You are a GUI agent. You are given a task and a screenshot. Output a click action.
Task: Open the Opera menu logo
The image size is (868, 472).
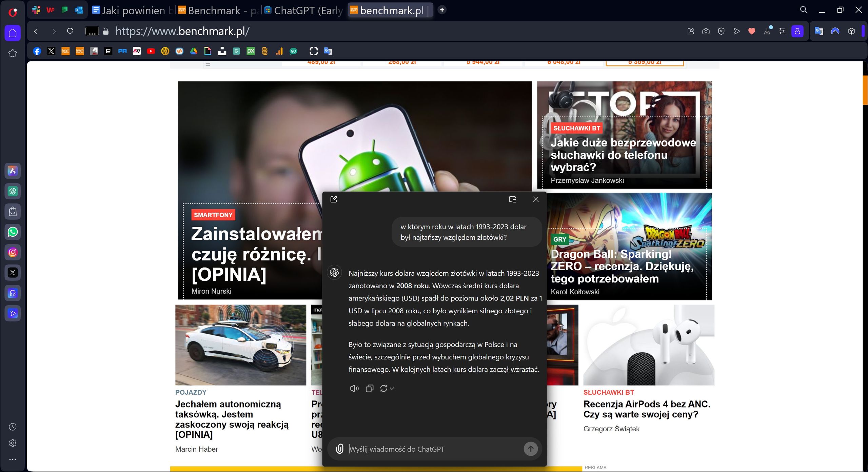click(x=13, y=13)
